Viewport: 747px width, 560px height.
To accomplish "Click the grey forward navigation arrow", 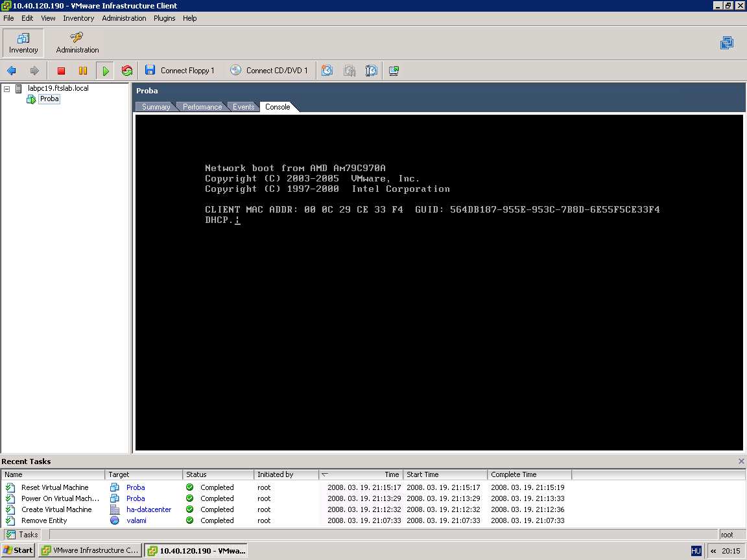I will pyautogui.click(x=34, y=71).
